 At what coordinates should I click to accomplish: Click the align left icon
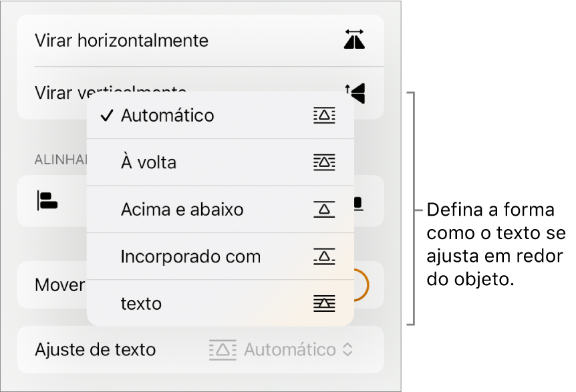click(x=47, y=201)
